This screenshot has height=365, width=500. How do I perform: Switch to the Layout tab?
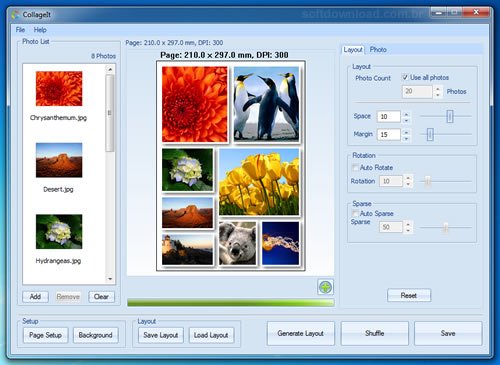[353, 50]
